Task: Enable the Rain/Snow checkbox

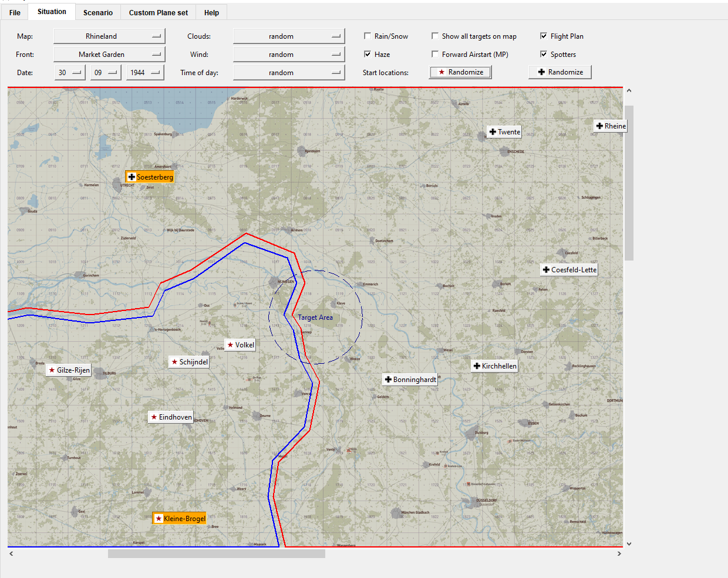Action: tap(368, 36)
